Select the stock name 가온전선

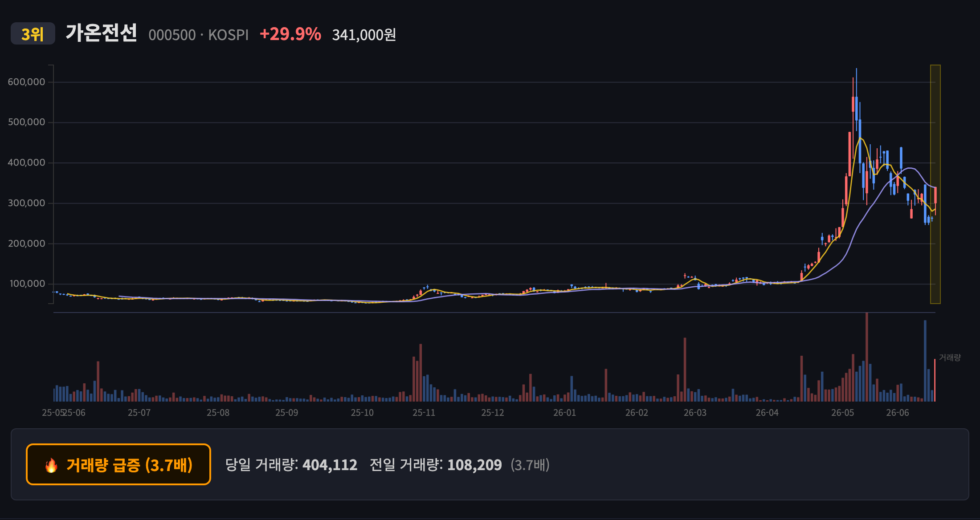[x=101, y=33]
